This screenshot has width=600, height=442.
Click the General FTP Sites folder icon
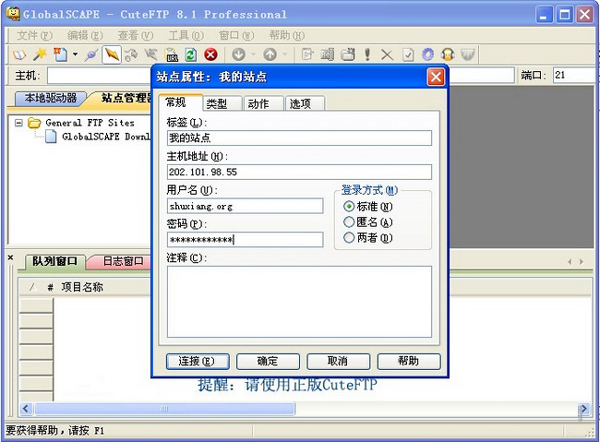(35, 123)
